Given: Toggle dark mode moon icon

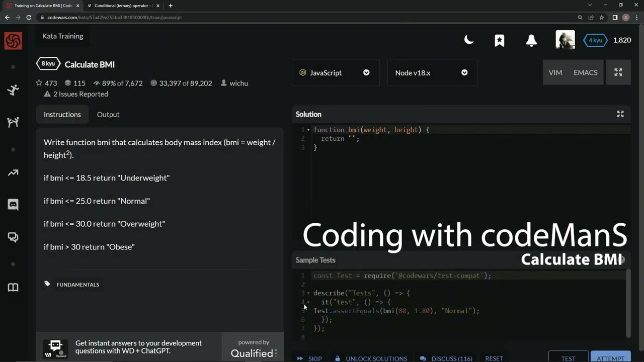Looking at the screenshot, I should tap(469, 40).
